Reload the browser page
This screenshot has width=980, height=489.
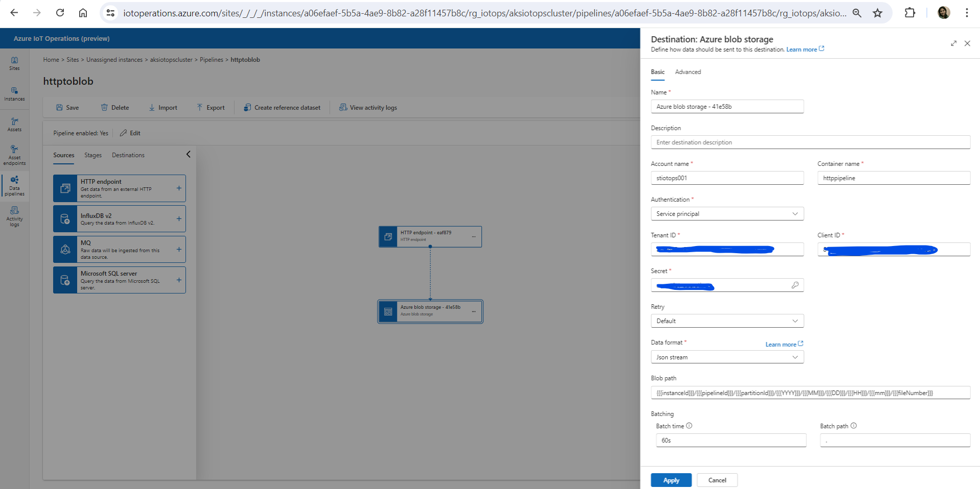[60, 13]
